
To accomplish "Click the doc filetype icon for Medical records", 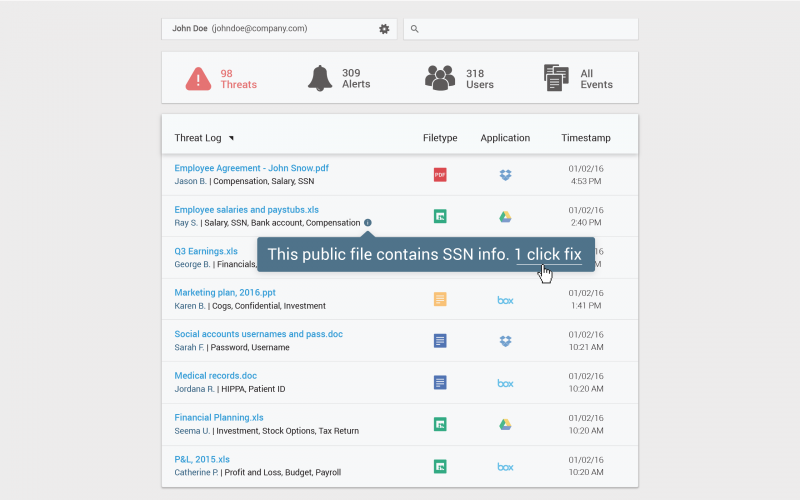I will (x=440, y=382).
